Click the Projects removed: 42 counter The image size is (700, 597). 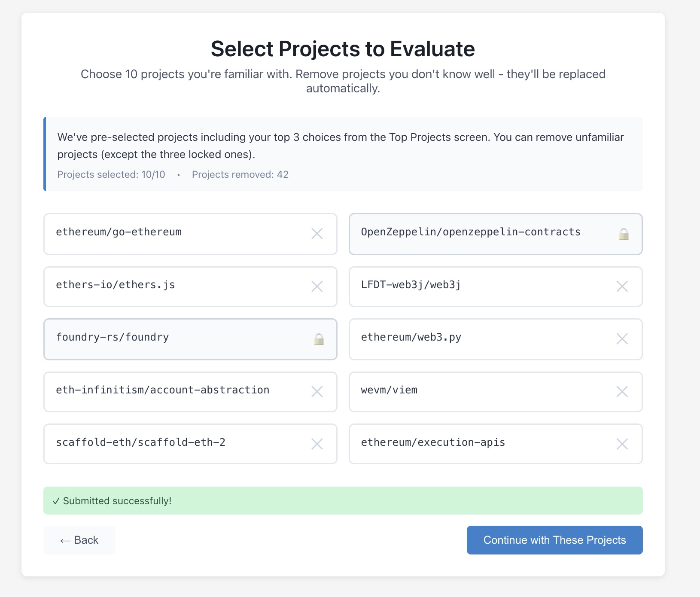click(x=240, y=174)
